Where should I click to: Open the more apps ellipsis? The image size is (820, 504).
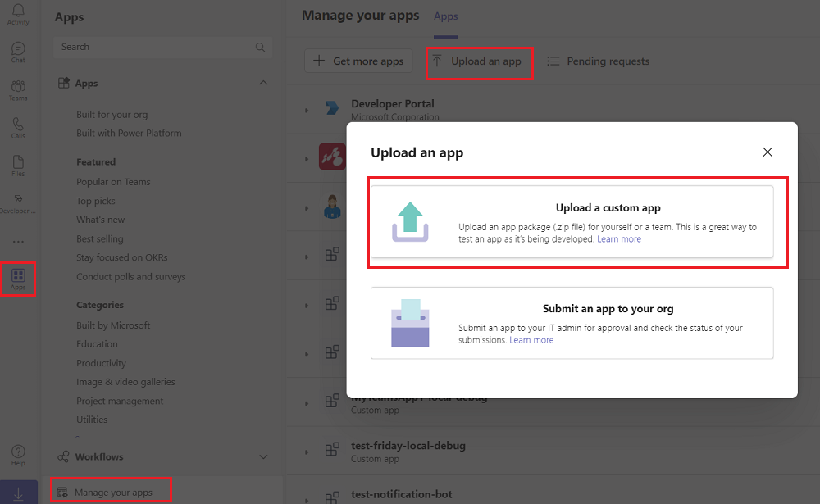[18, 242]
